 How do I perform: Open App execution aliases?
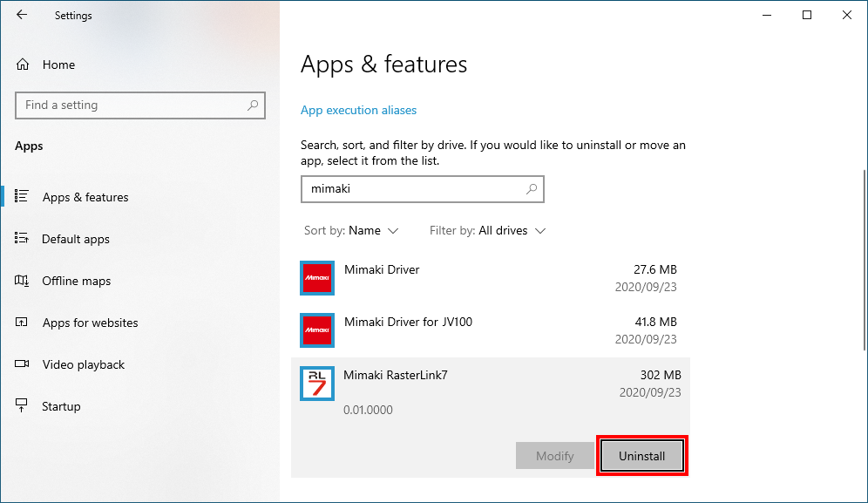pyautogui.click(x=358, y=110)
